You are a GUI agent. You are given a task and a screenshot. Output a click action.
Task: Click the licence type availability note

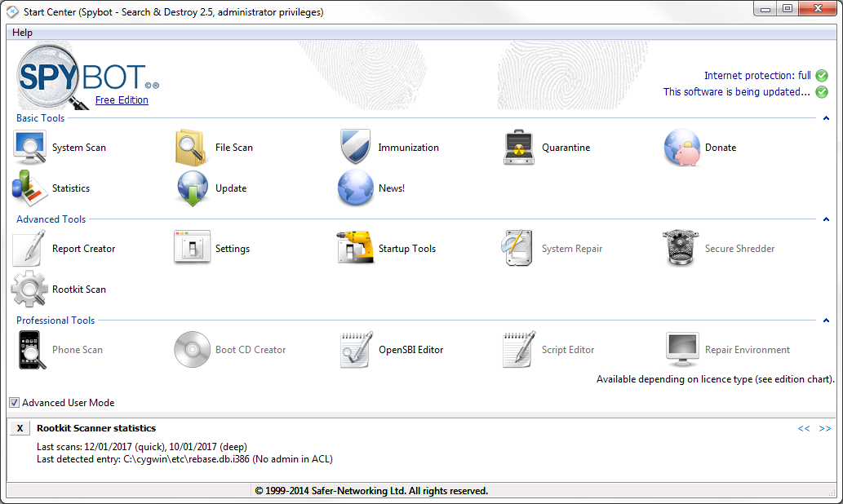point(716,378)
